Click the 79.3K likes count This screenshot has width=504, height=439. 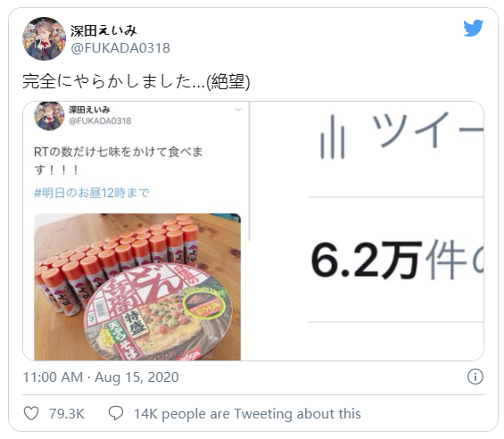pos(67,414)
